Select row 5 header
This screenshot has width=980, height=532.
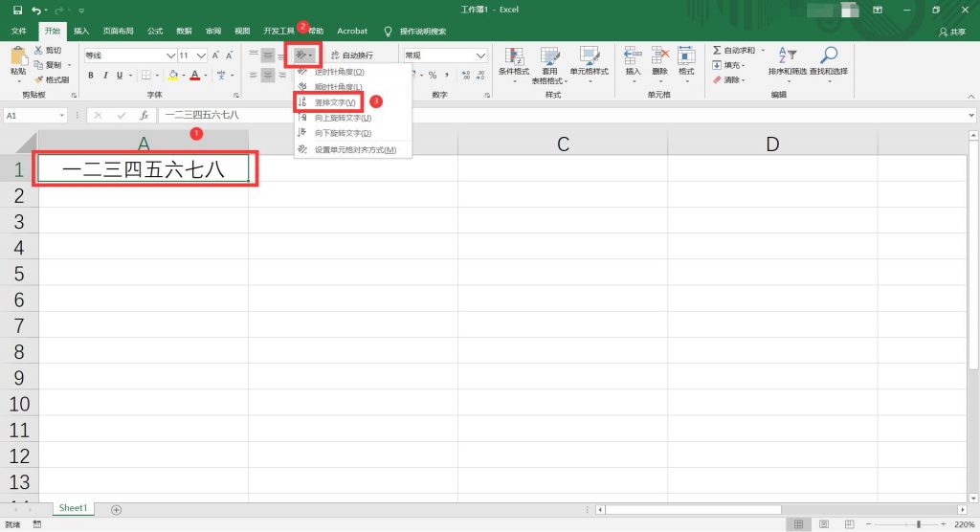(x=19, y=274)
